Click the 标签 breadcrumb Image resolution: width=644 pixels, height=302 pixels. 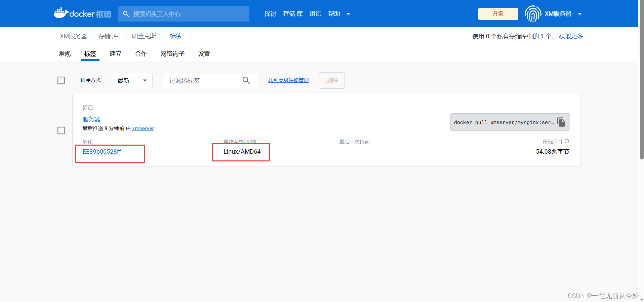[176, 36]
